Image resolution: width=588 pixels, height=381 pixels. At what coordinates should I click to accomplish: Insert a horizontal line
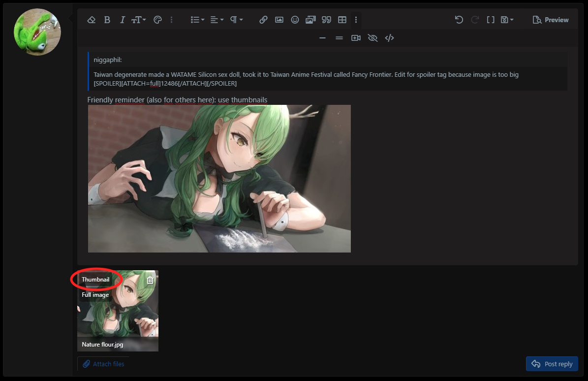point(322,38)
